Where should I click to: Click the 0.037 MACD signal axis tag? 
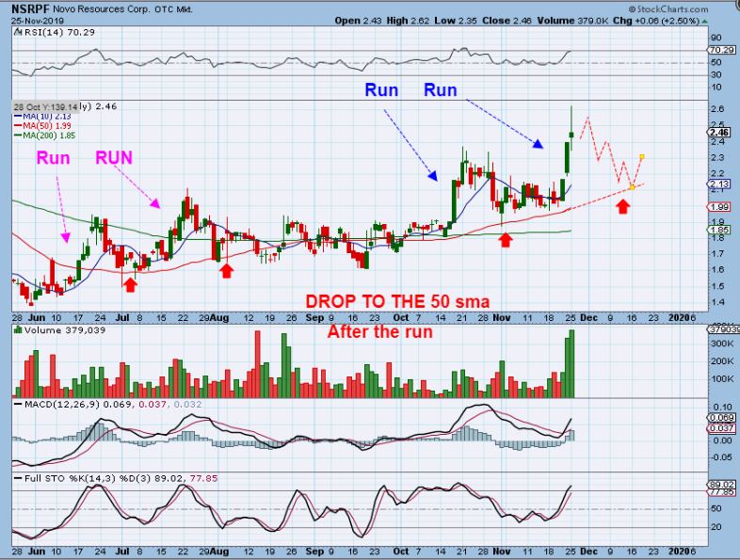(722, 428)
